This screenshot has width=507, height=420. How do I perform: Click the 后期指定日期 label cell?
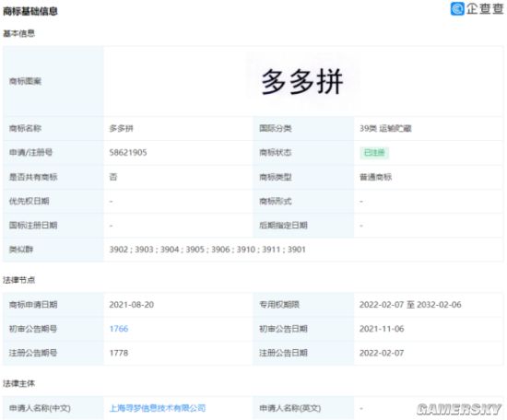point(303,225)
